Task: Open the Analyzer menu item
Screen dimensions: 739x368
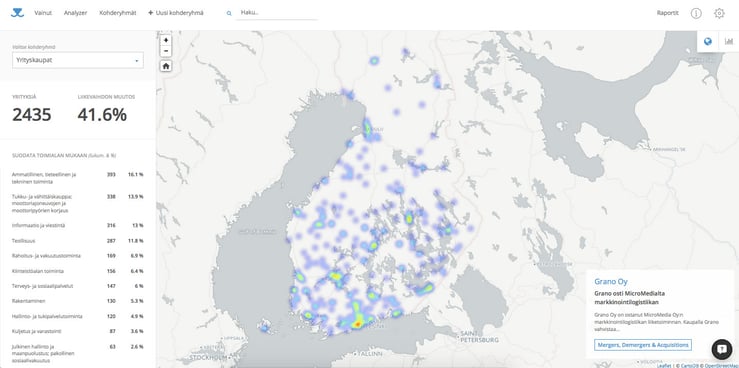Action: pos(75,13)
